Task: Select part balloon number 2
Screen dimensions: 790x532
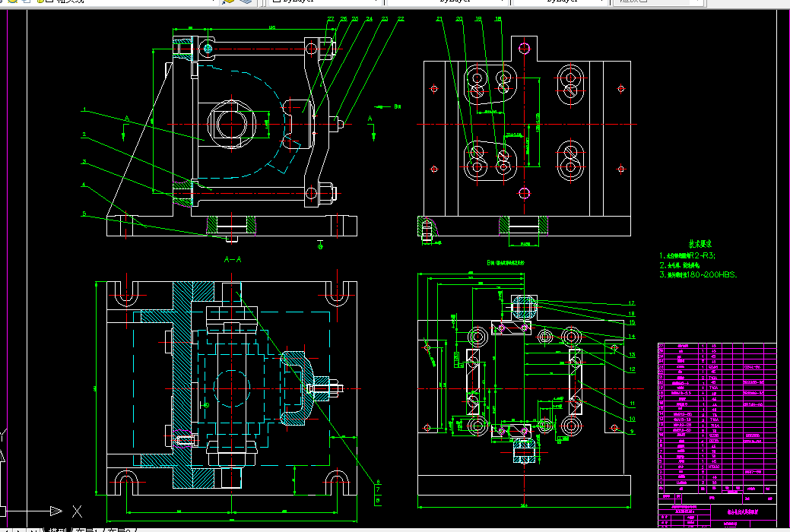Action: tap(84, 135)
